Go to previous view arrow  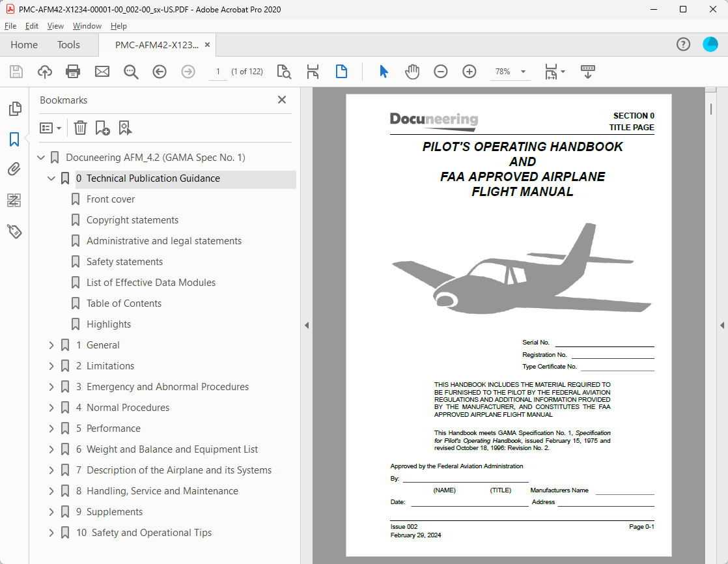coord(160,72)
